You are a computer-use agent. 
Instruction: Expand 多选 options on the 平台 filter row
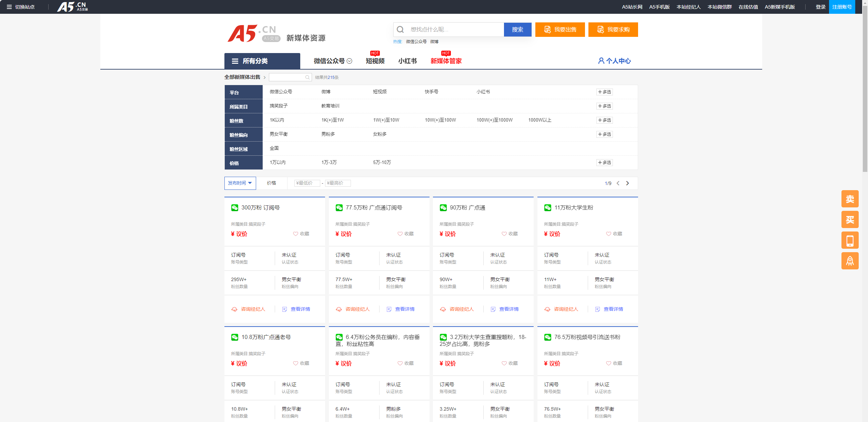604,92
